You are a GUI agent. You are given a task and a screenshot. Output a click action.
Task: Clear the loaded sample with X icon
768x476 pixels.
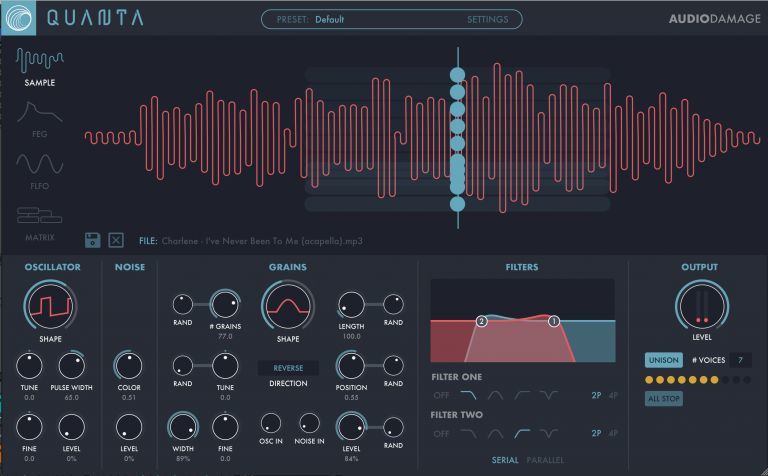click(116, 239)
